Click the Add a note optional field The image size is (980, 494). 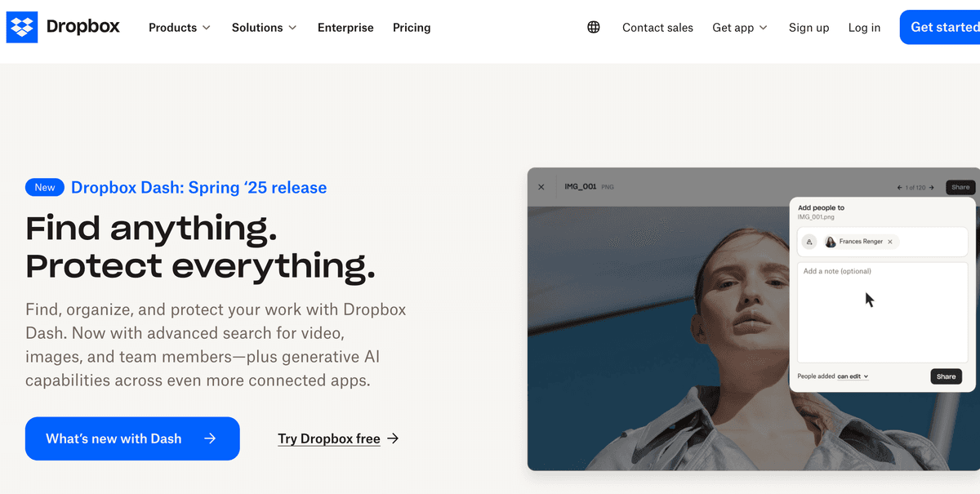882,310
